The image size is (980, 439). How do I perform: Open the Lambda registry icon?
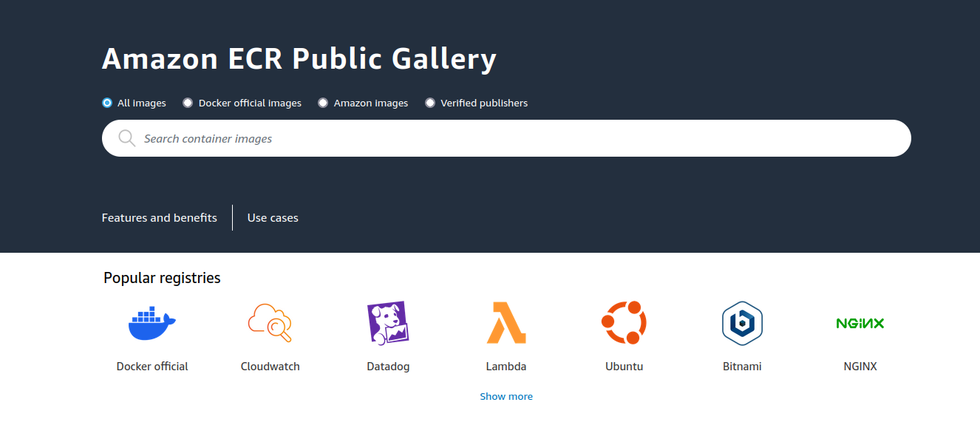click(506, 323)
